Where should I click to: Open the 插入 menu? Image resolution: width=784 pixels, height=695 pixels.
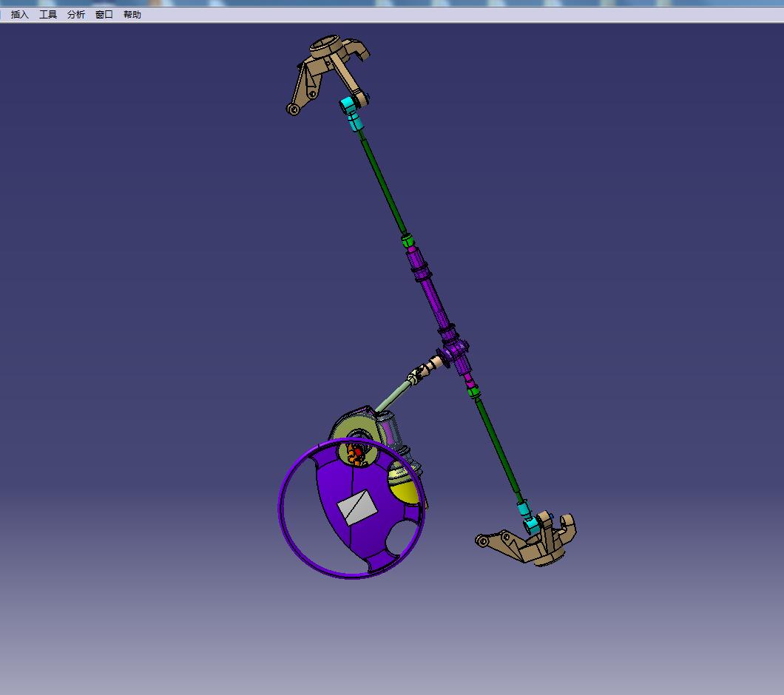tap(19, 13)
